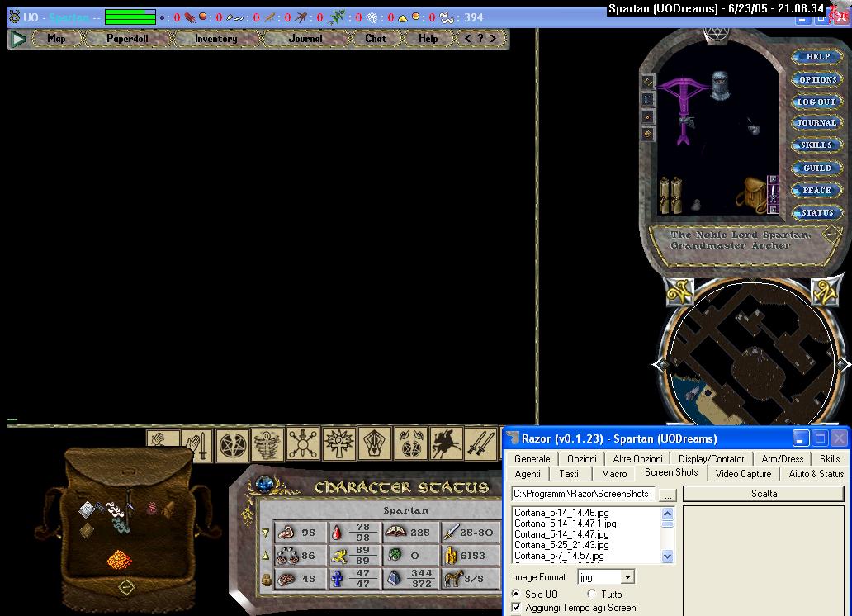The height and width of the screenshot is (616, 852).
Task: Open SKILLS from the paperdoll
Action: point(816,145)
